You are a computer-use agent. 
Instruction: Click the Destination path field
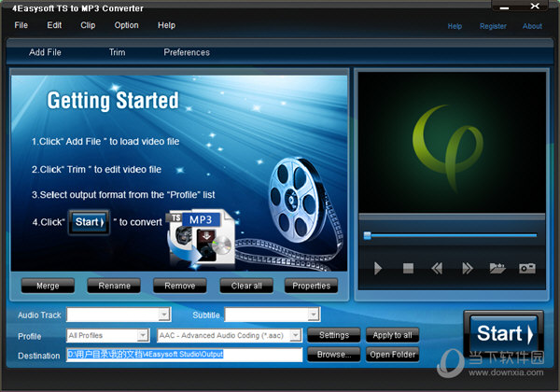[184, 355]
